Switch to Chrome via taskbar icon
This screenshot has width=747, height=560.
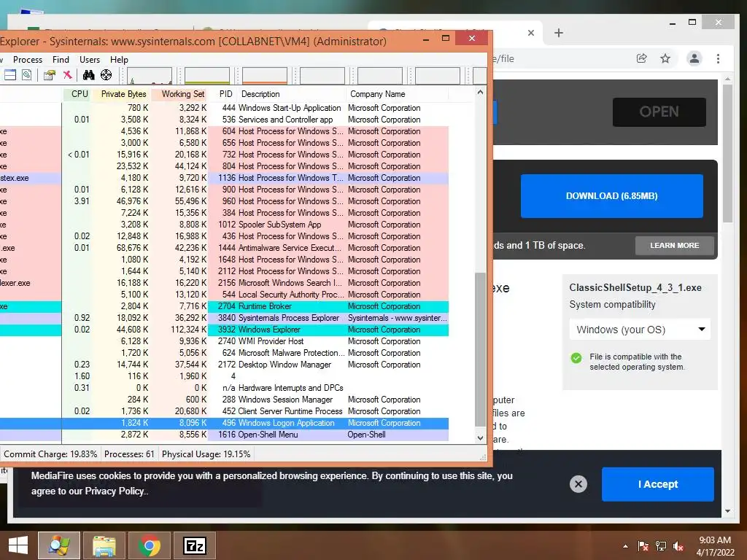(150, 545)
